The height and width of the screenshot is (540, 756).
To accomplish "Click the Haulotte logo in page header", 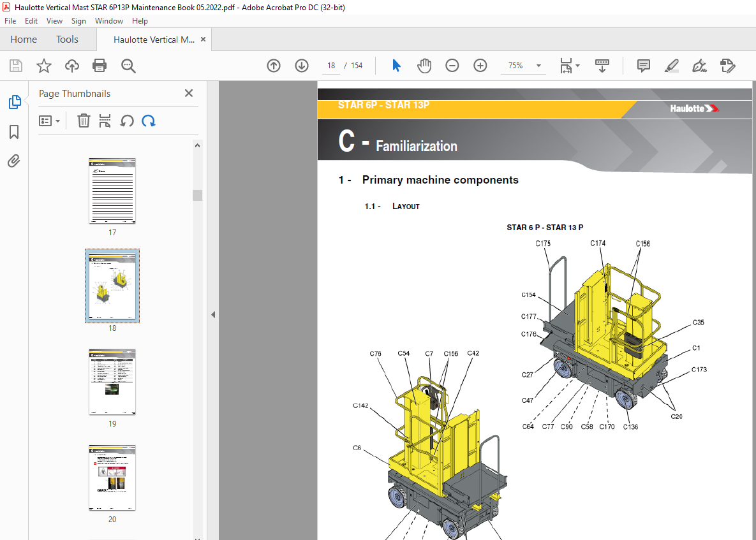I will pos(694,108).
